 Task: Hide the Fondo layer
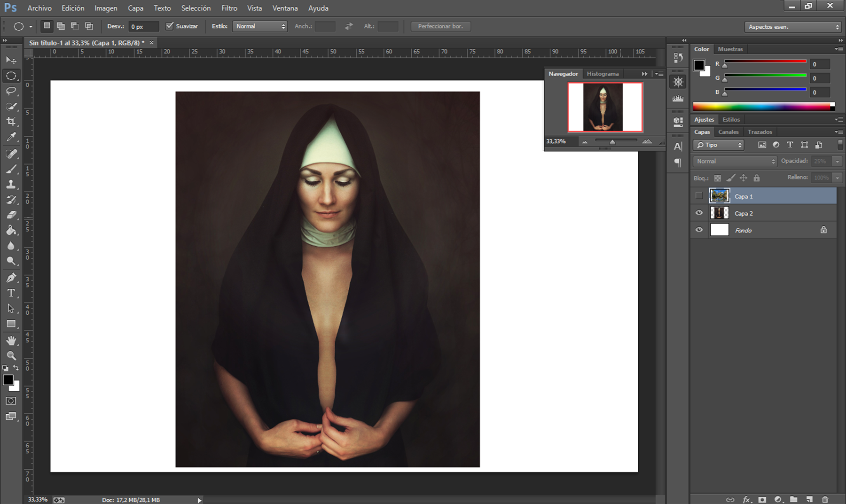pyautogui.click(x=699, y=230)
